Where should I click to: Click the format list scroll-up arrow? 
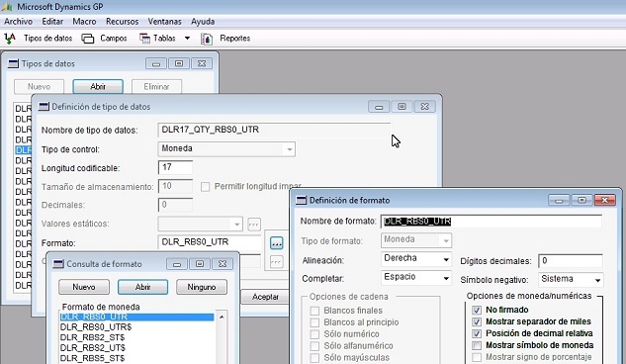[222, 317]
